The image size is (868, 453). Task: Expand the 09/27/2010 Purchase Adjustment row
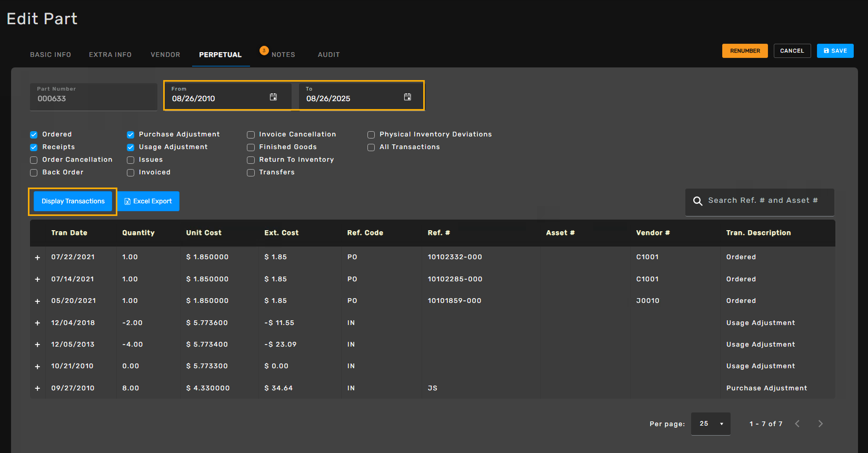click(x=37, y=388)
